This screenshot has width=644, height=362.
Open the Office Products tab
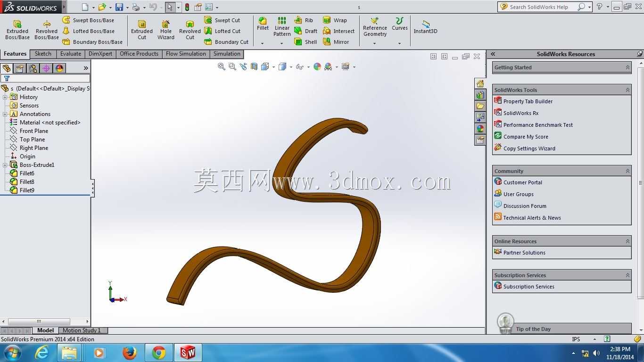pyautogui.click(x=139, y=54)
